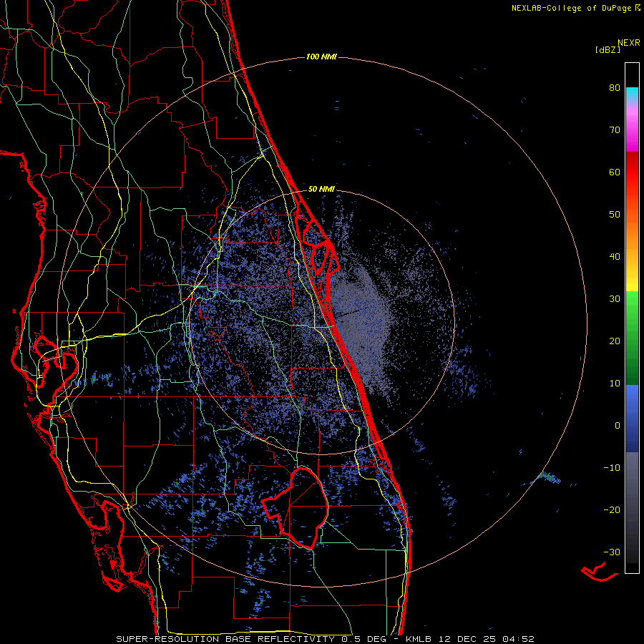The image size is (644, 644).
Task: Click the 20 value on dBZ scale
Action: click(x=615, y=341)
